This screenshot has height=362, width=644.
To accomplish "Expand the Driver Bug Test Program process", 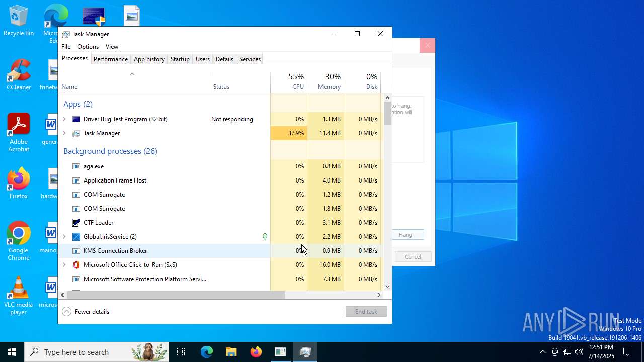I will pos(64,119).
